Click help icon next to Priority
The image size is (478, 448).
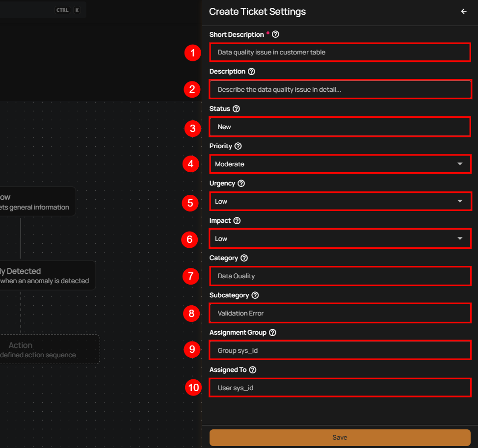pyautogui.click(x=238, y=146)
